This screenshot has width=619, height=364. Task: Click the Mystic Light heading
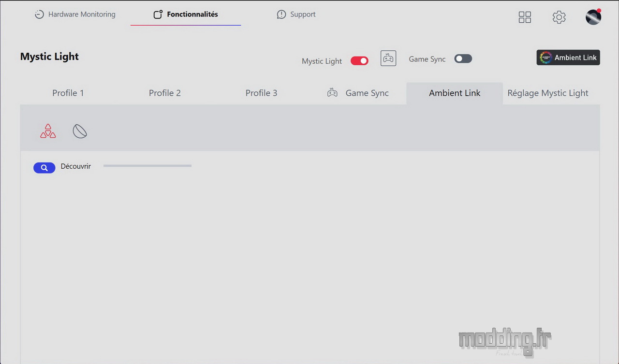[x=49, y=57]
